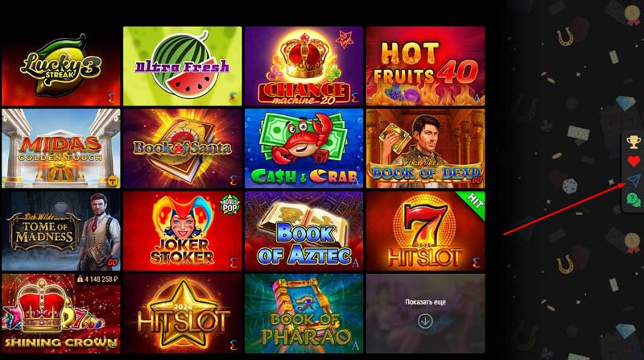Open Tome of Madness game tile

point(61,231)
